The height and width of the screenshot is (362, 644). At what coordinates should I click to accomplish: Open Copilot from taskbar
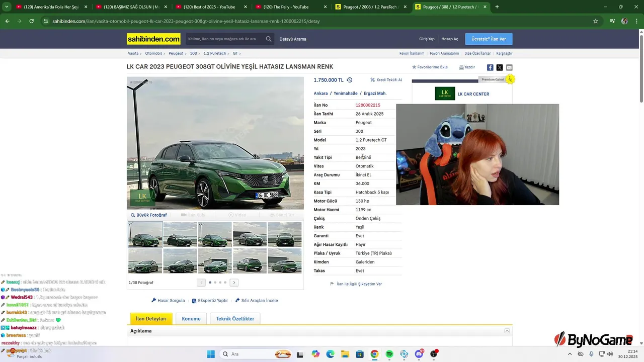pos(315,354)
